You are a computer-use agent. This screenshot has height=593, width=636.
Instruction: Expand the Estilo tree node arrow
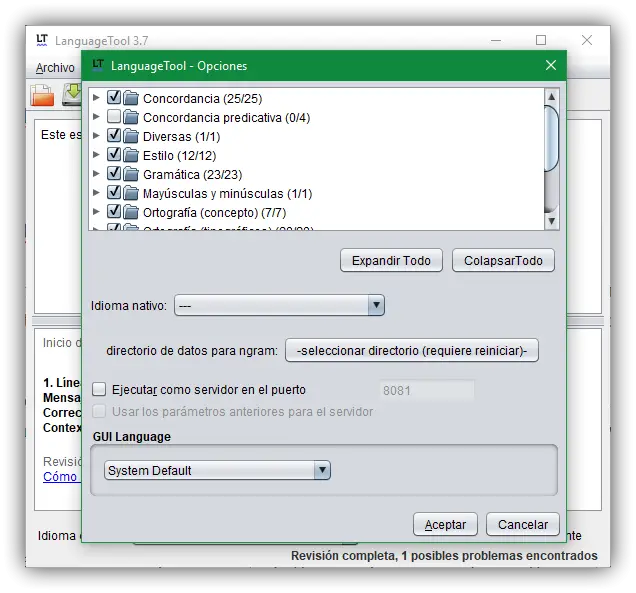(96, 155)
